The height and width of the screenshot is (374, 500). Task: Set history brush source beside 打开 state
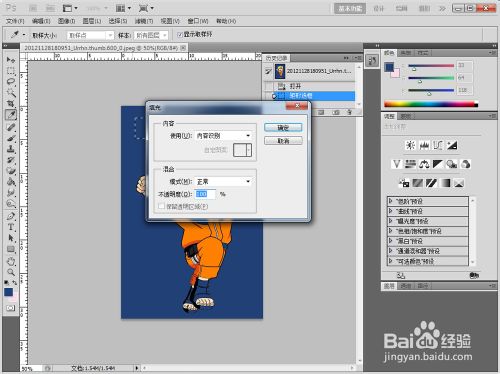(x=268, y=86)
